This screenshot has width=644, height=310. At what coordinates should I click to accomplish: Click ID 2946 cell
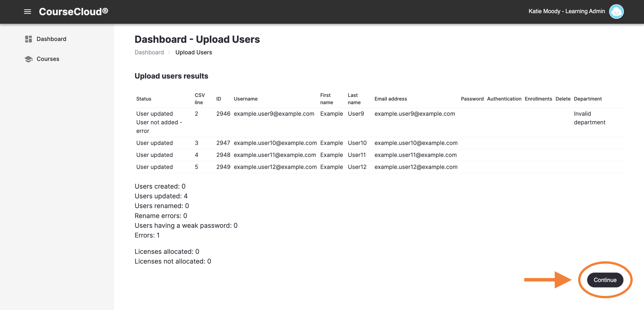223,114
